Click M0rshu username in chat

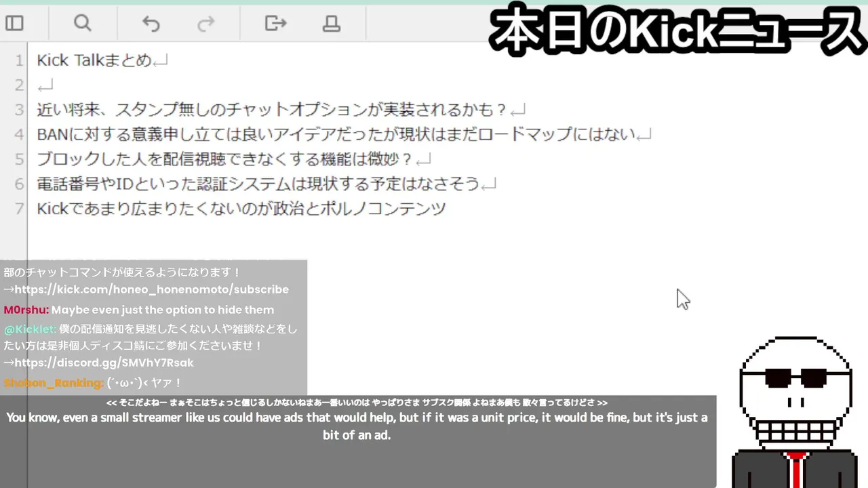pyautogui.click(x=26, y=310)
